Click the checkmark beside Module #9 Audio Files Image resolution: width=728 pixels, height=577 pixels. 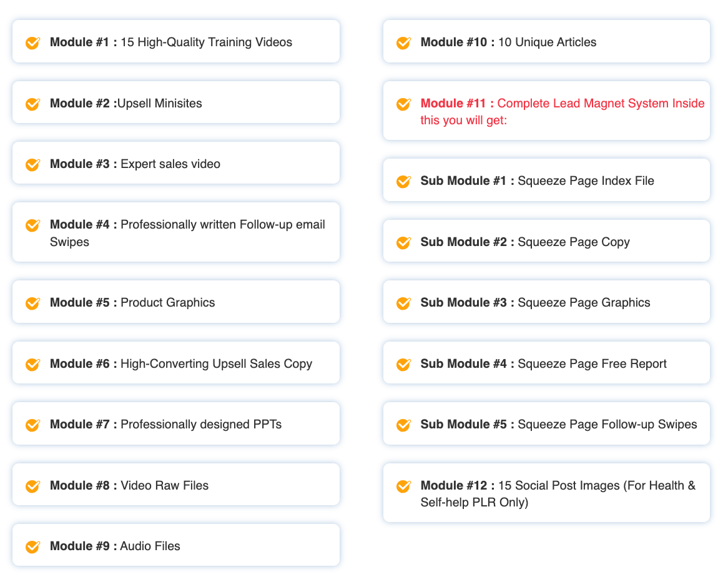pyautogui.click(x=32, y=546)
